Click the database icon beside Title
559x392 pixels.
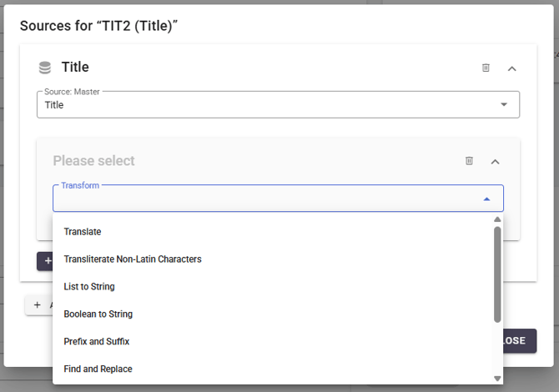click(45, 68)
